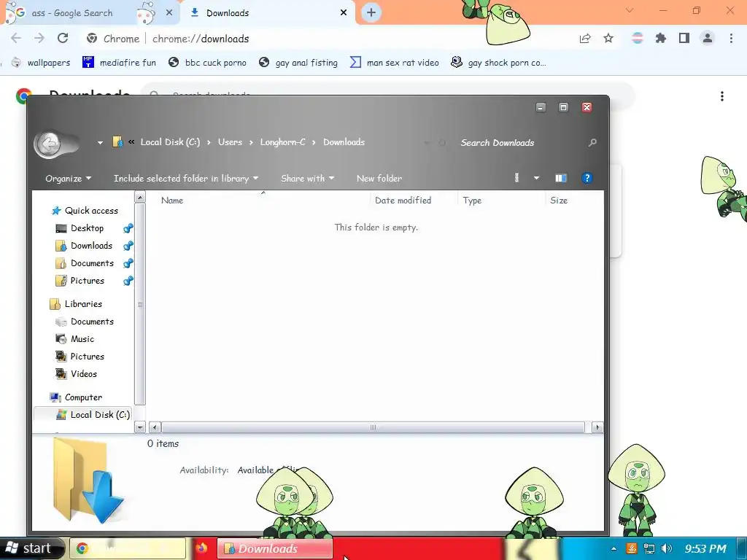
Task: Open Desktop under Quick access
Action: coord(80,228)
